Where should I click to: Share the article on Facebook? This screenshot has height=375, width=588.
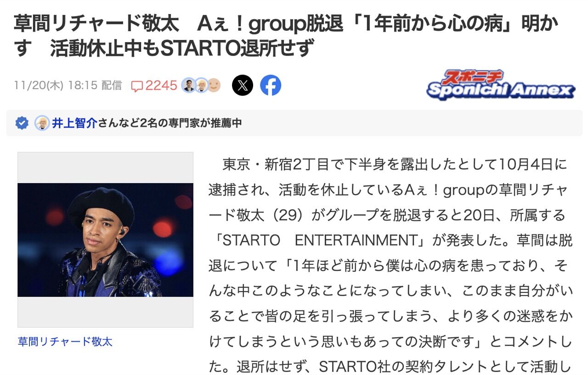(x=271, y=85)
